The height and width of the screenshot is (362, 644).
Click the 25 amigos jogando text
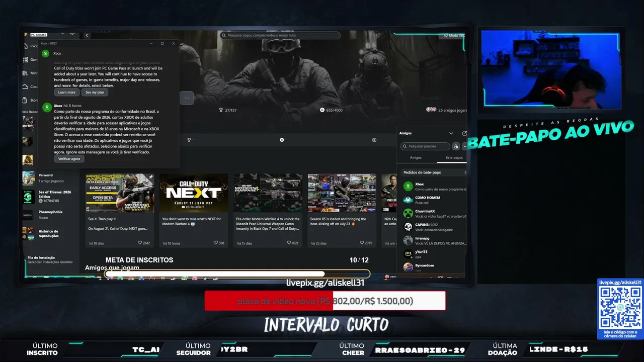pos(452,110)
